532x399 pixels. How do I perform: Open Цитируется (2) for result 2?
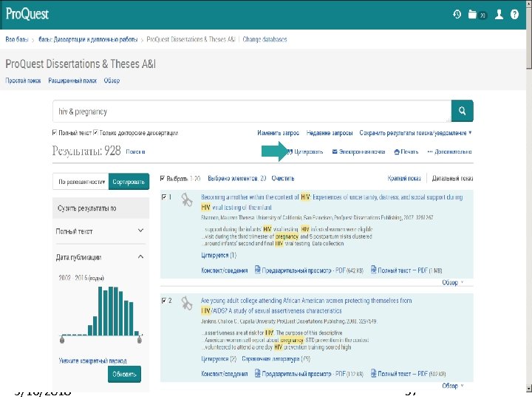tap(219, 358)
